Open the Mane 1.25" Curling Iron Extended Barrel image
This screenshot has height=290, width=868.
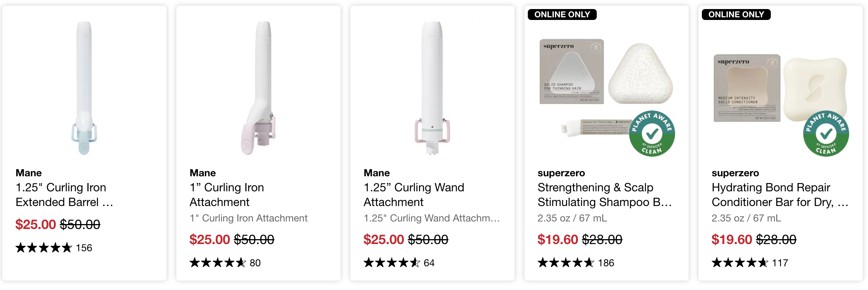pyautogui.click(x=84, y=88)
